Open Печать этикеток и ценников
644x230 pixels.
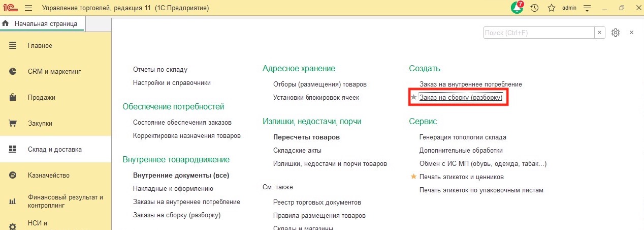[x=462, y=177]
